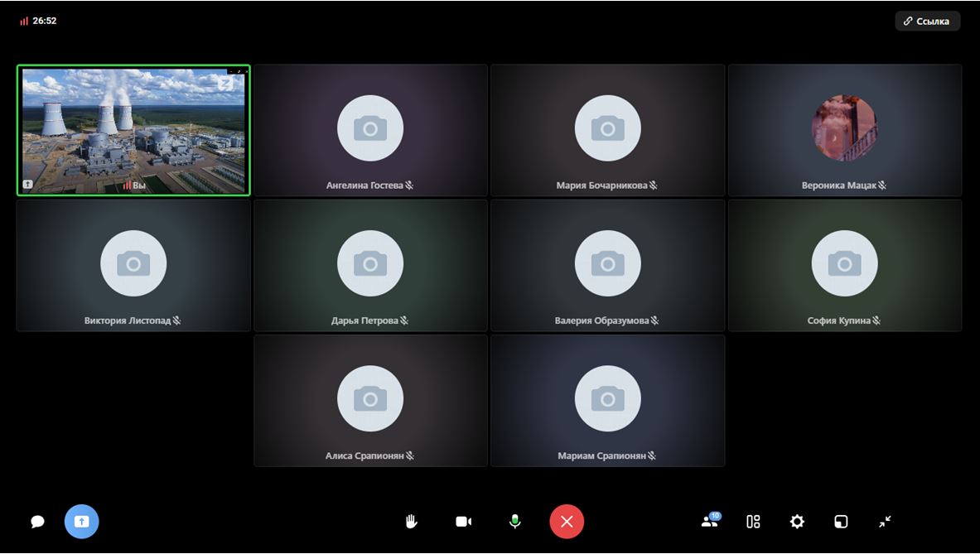Image resolution: width=980 pixels, height=554 pixels.
Task: Select Мариам Срапионян's camera placeholder
Action: (607, 398)
